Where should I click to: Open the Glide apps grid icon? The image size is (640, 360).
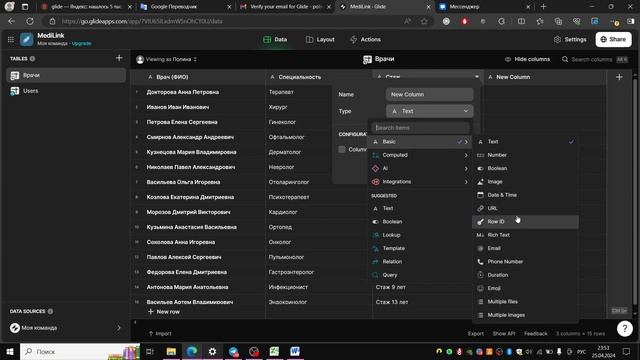(x=11, y=40)
